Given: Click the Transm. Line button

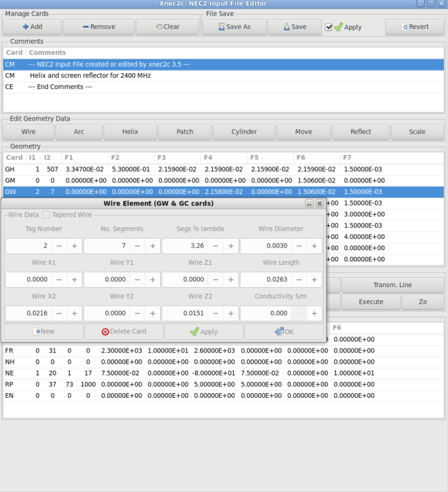Looking at the screenshot, I should (393, 285).
